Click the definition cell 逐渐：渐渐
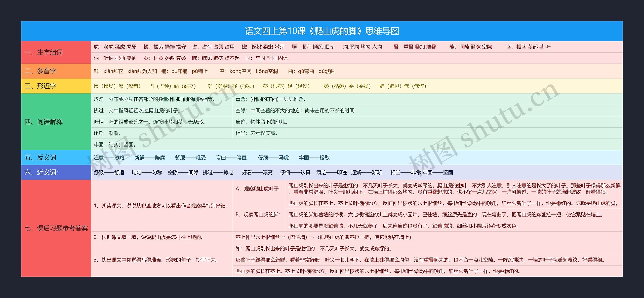Image resolution: width=644 pixels, height=298 pixels. 162,133
